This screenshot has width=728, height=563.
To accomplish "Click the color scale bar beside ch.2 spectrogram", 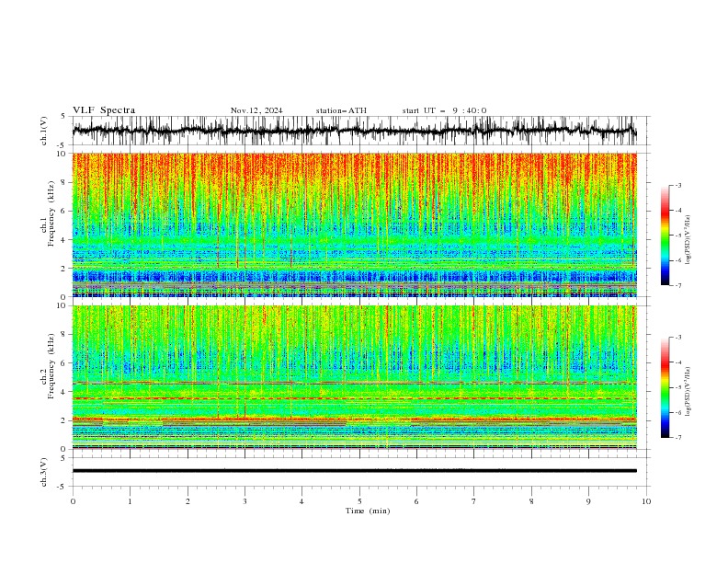I will pos(665,387).
